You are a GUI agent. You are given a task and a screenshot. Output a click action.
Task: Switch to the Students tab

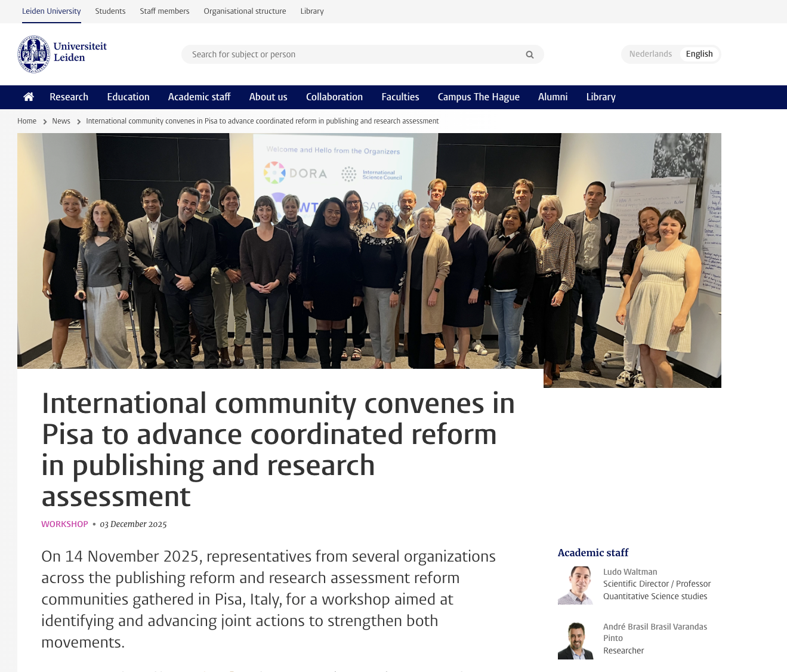110,11
